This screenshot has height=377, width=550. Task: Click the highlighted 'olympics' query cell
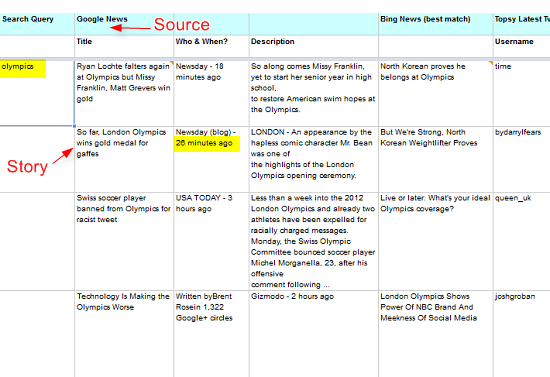[37, 93]
